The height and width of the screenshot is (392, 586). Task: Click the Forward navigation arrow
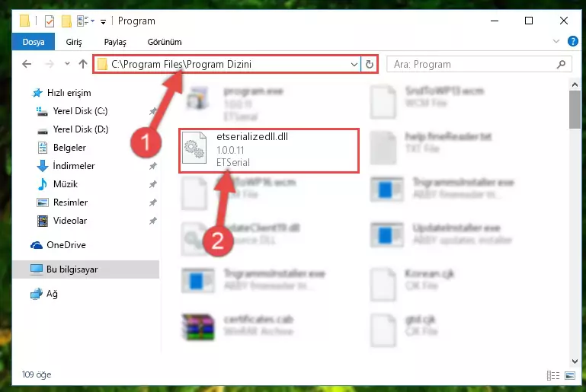[50, 64]
